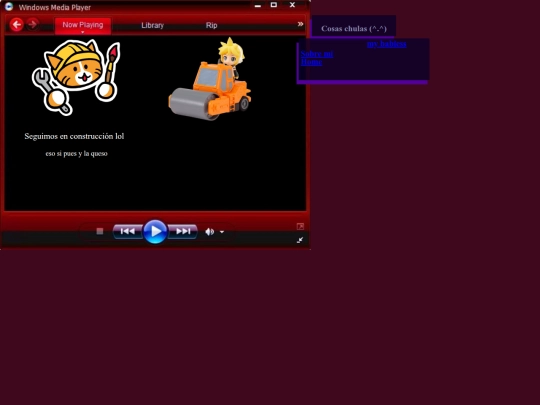540x405 pixels.
Task: Click the road roller figure image
Action: point(210,79)
